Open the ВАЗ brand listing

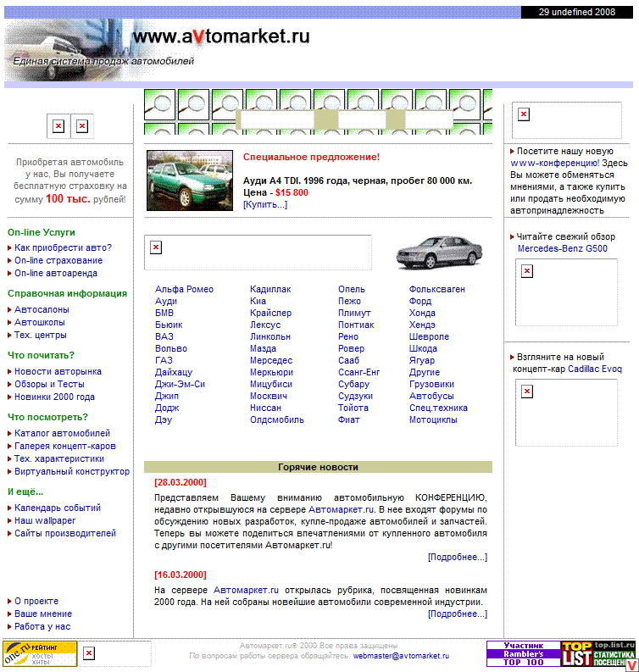click(x=164, y=337)
